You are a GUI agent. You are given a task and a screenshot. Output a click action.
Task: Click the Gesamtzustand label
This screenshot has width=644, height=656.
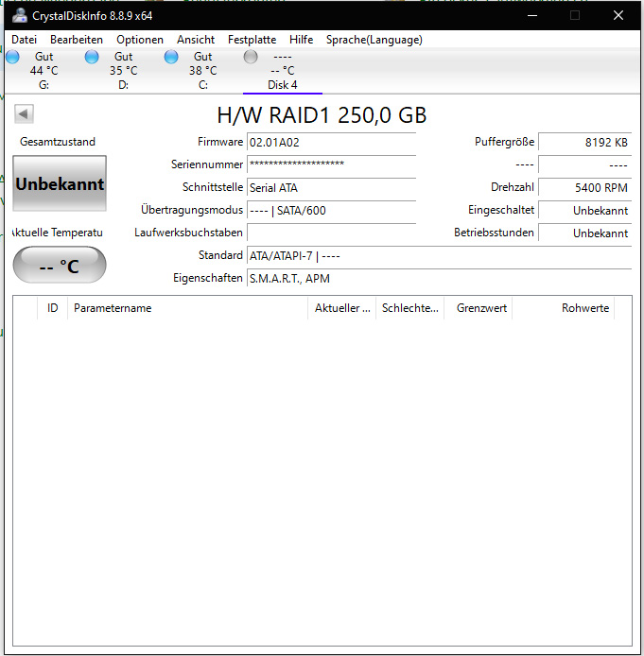(x=58, y=142)
